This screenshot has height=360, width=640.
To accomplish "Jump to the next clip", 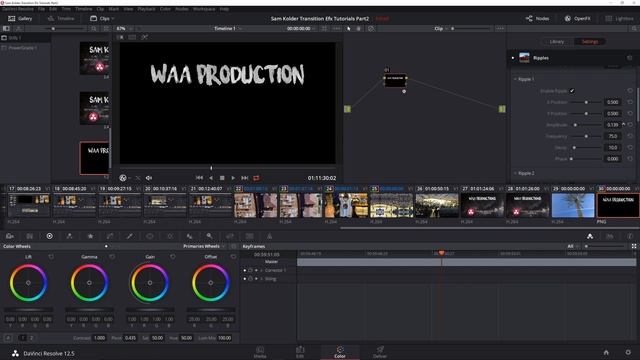I will tap(244, 178).
